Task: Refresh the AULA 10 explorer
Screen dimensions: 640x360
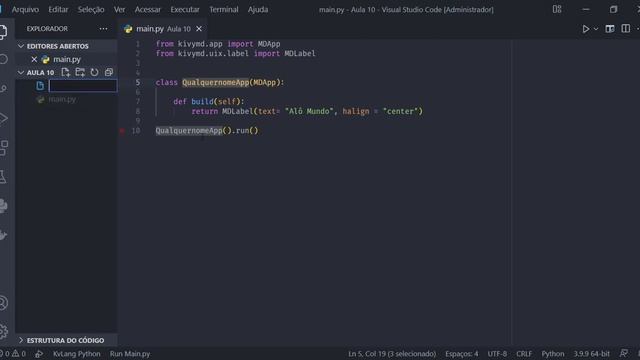Action: [94, 73]
